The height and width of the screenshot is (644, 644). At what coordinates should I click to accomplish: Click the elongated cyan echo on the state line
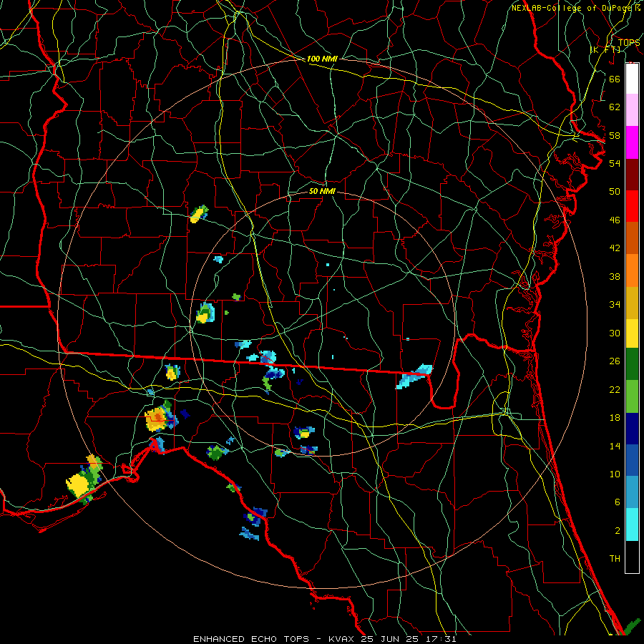point(414,376)
